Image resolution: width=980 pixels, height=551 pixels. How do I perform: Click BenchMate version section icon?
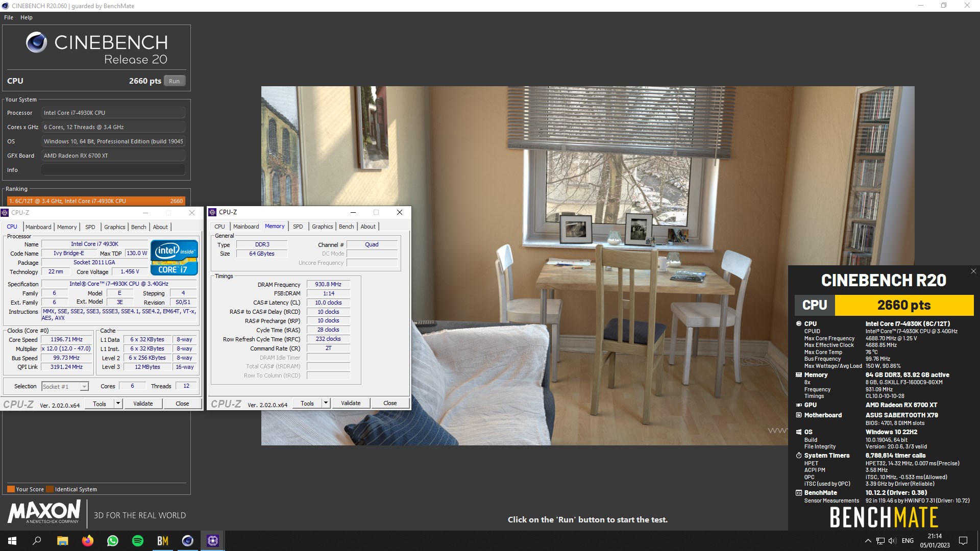[x=799, y=493]
